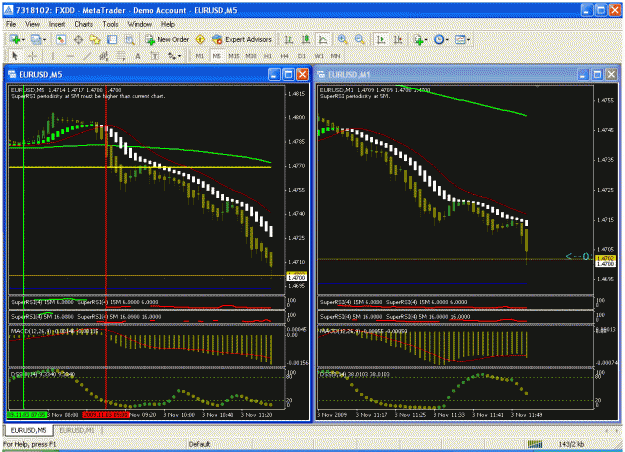The image size is (625, 452).
Task: Toggle the Terminal panel icon
Action: [112, 39]
